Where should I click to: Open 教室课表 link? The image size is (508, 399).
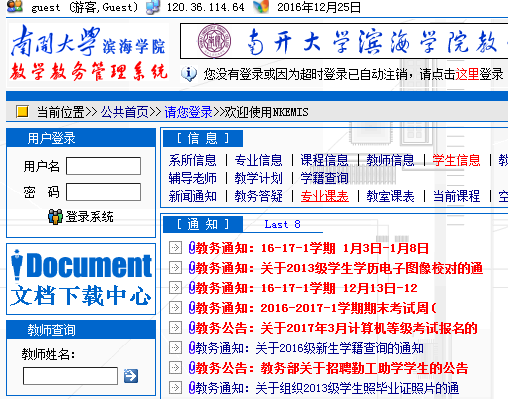pos(390,196)
